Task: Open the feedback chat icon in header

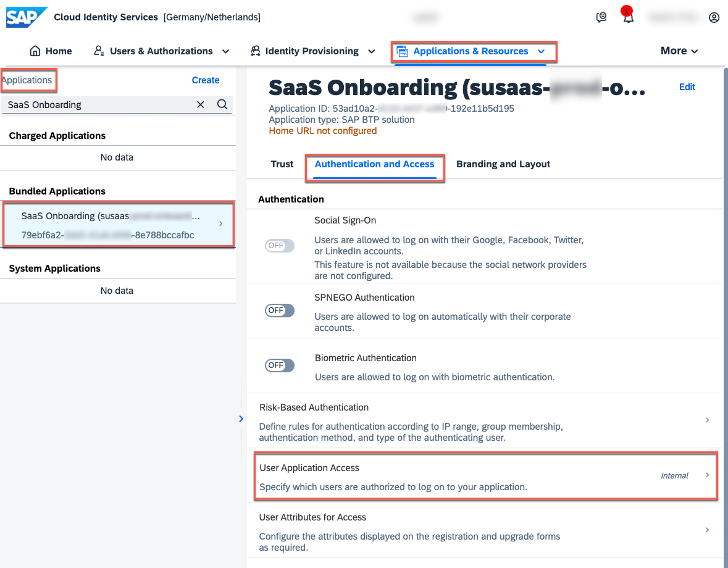Action: pyautogui.click(x=601, y=18)
